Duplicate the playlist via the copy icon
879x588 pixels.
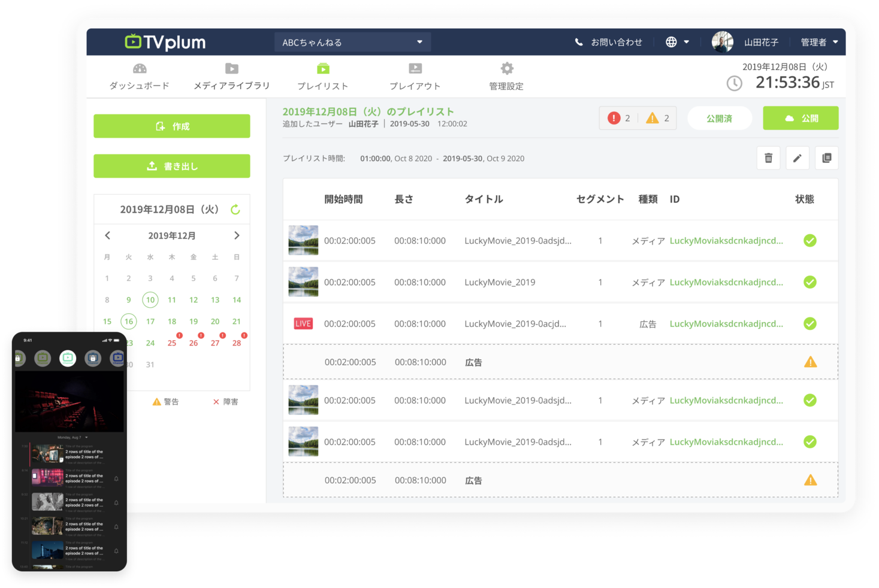click(827, 158)
